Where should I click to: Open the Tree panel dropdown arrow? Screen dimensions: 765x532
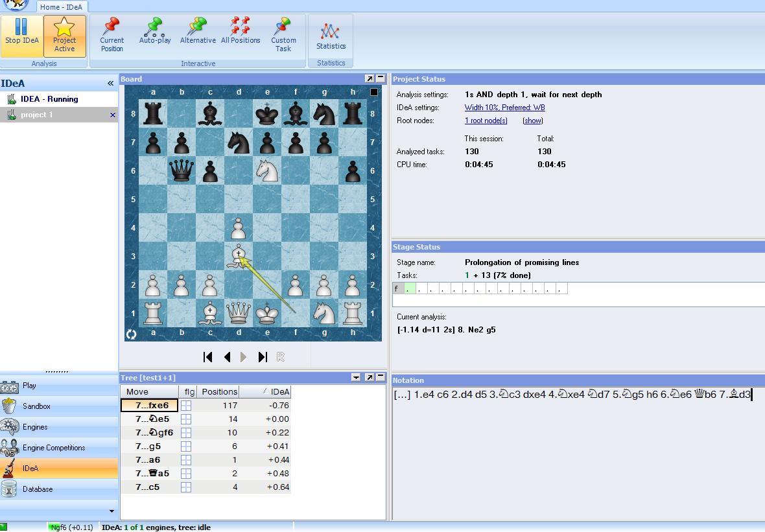click(356, 377)
